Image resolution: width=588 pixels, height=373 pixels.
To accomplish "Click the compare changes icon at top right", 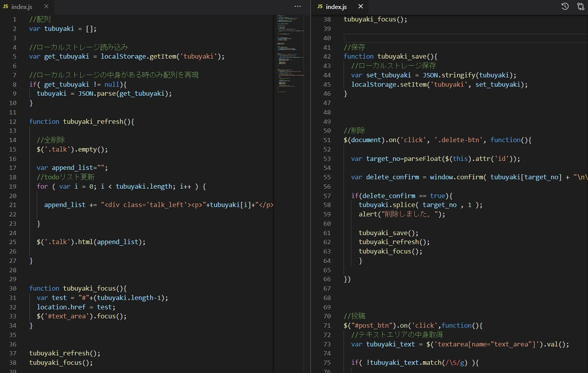I will pyautogui.click(x=581, y=6).
